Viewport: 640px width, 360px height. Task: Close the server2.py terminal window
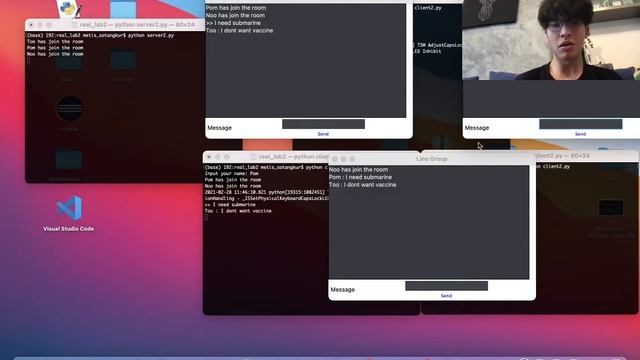(31, 25)
